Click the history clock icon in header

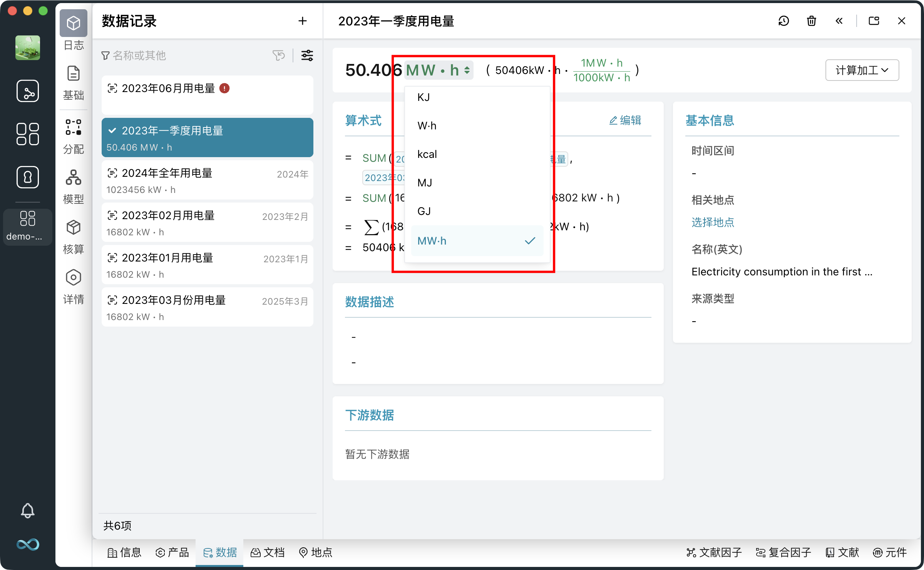(x=783, y=21)
